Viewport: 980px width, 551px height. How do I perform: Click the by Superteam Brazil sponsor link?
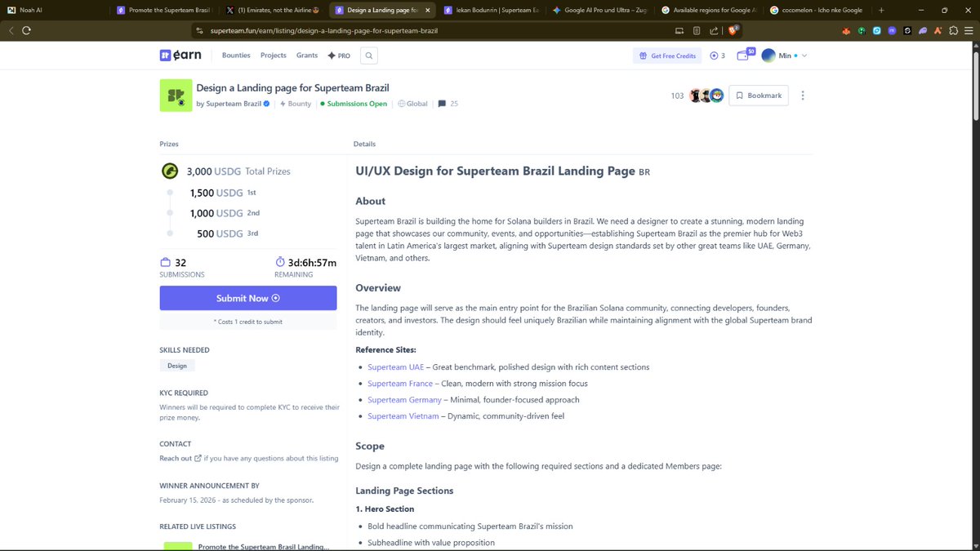234,104
